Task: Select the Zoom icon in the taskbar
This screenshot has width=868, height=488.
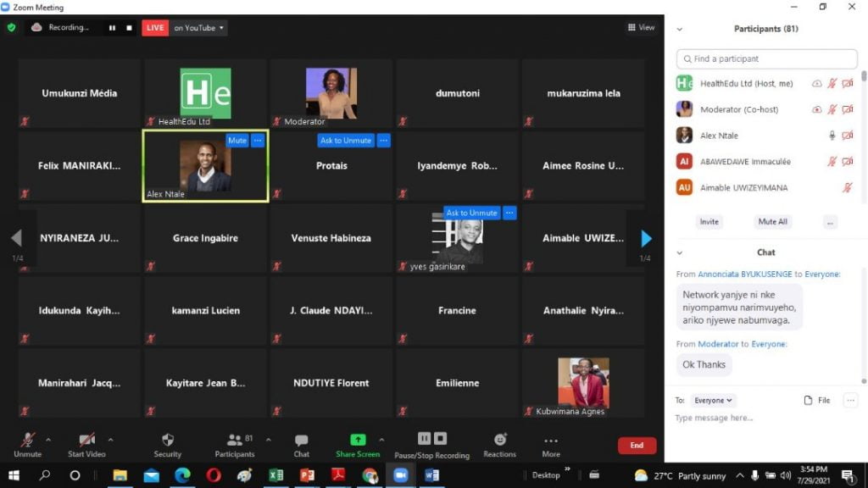Action: [x=401, y=475]
